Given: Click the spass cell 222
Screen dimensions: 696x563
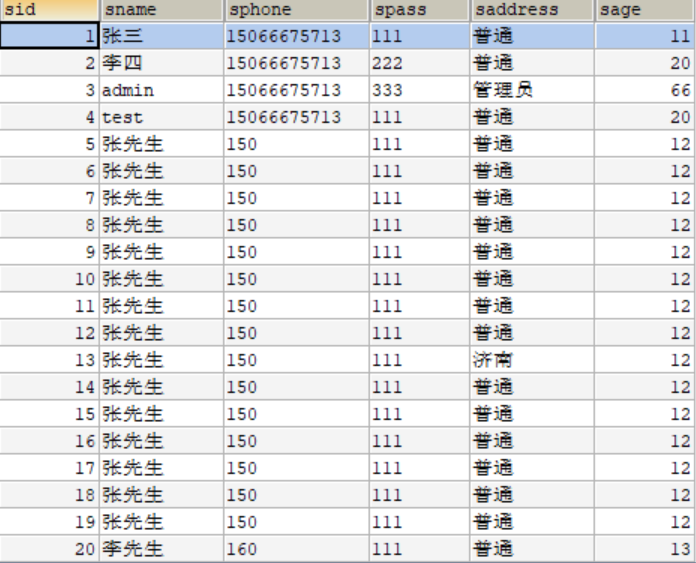Looking at the screenshot, I should click(x=420, y=63).
